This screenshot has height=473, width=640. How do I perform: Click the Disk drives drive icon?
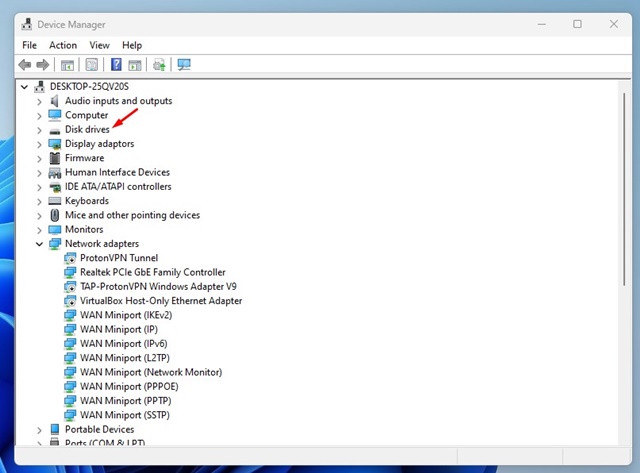click(x=55, y=131)
